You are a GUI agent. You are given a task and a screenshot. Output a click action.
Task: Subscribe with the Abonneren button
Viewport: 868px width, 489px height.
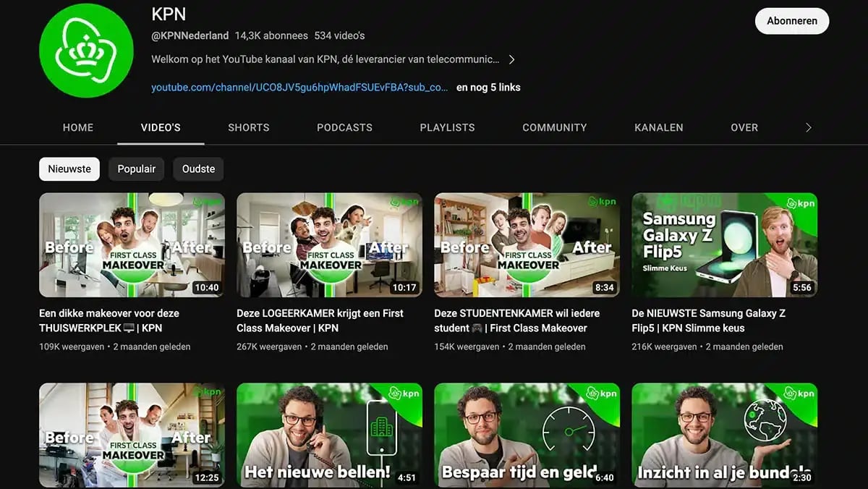(x=792, y=21)
